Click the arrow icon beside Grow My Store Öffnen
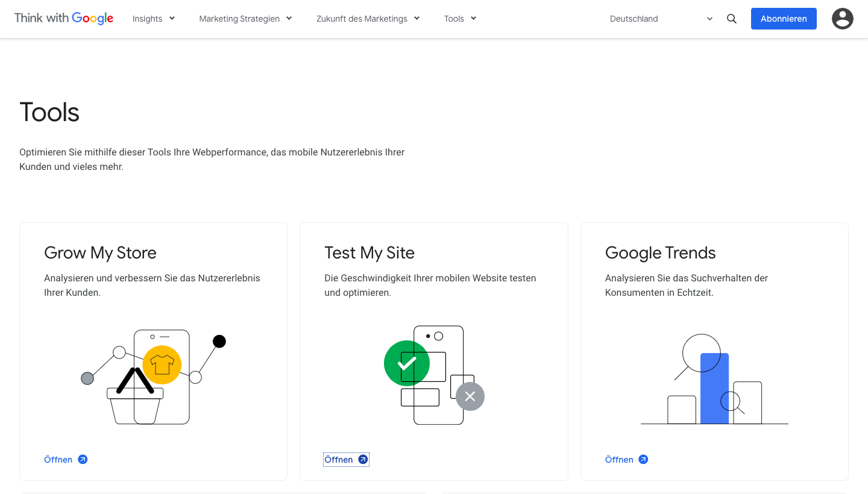The width and height of the screenshot is (868, 494). point(83,460)
